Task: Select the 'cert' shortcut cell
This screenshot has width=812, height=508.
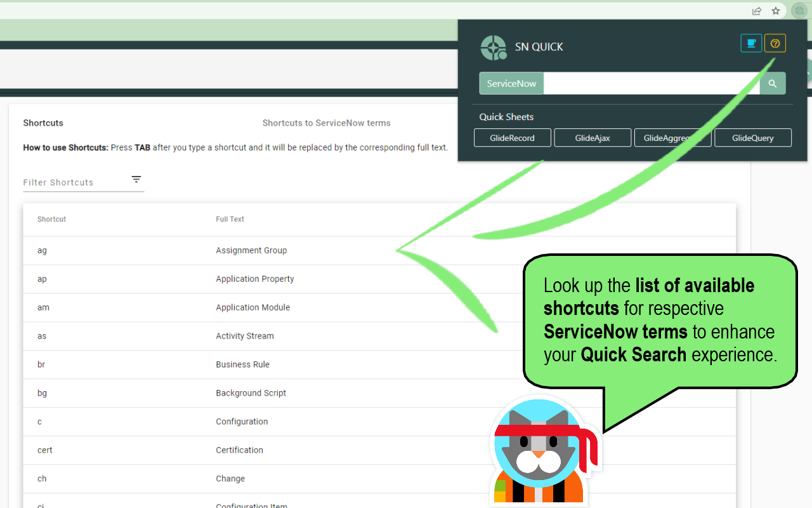Action: click(x=45, y=450)
